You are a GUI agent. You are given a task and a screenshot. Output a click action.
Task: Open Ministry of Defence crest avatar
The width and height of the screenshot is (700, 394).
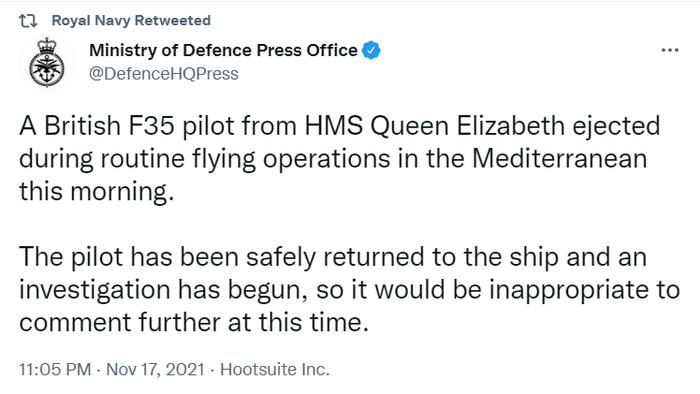47,62
